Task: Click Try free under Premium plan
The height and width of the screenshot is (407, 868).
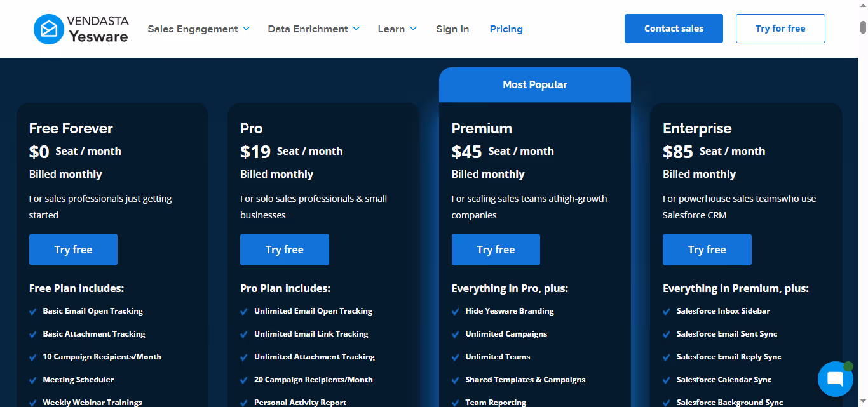Action: point(496,250)
